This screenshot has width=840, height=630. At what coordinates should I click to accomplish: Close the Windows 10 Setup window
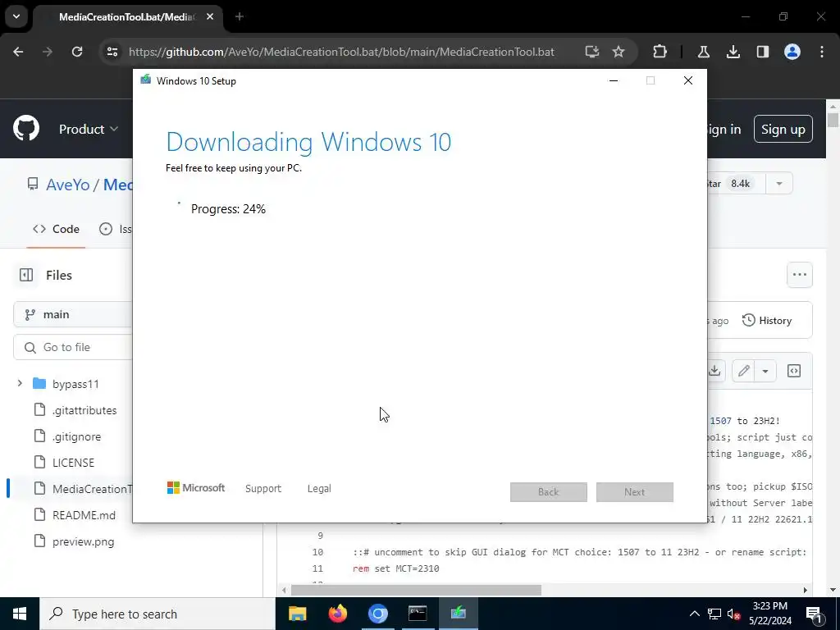pos(688,80)
